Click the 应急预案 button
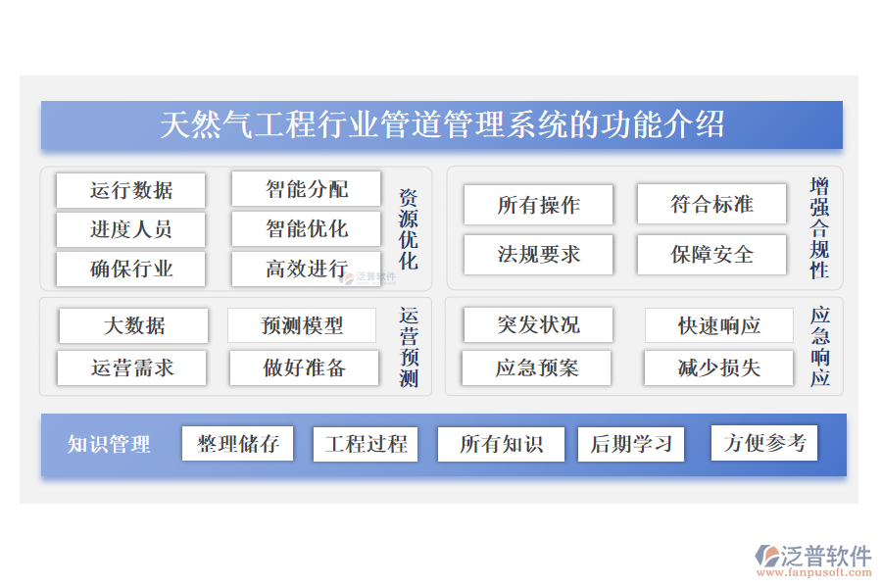 tap(538, 367)
